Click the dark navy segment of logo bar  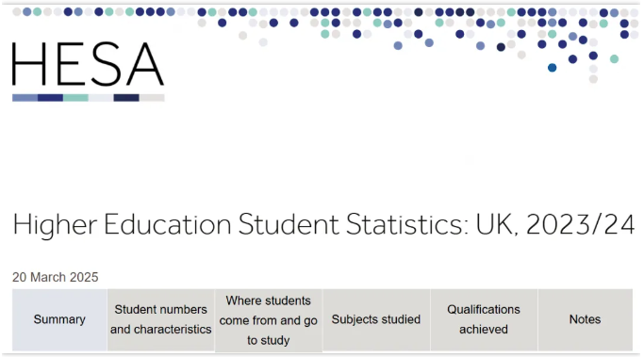[x=126, y=98]
